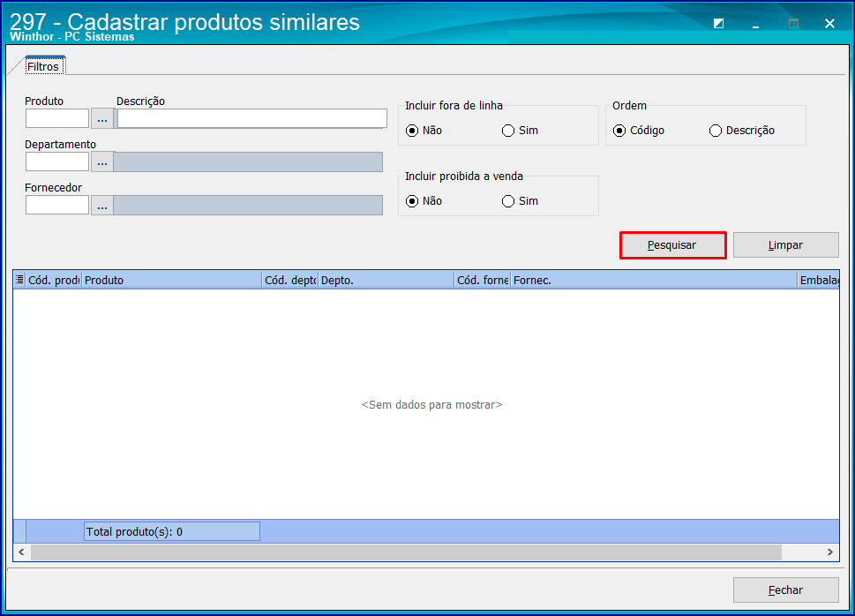Click the Fechar button

coord(786,590)
